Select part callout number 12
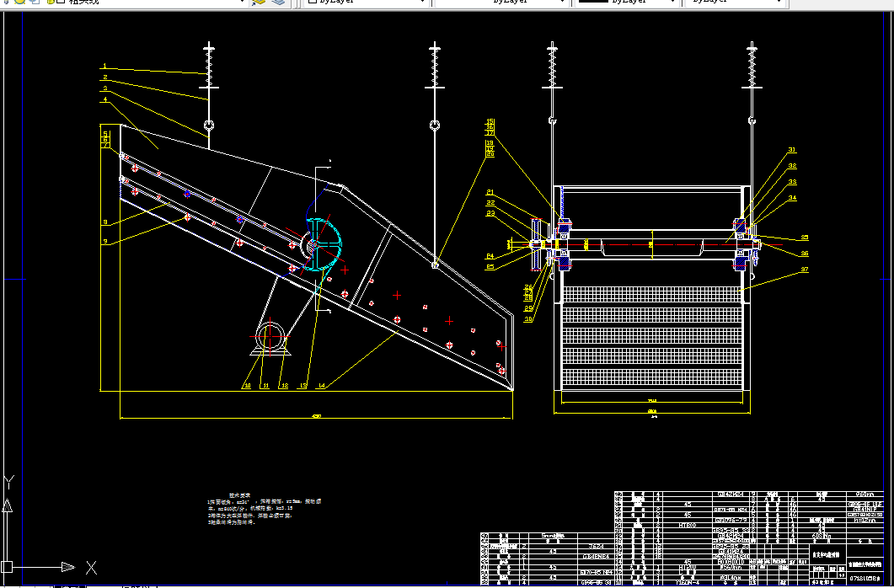 [x=283, y=386]
